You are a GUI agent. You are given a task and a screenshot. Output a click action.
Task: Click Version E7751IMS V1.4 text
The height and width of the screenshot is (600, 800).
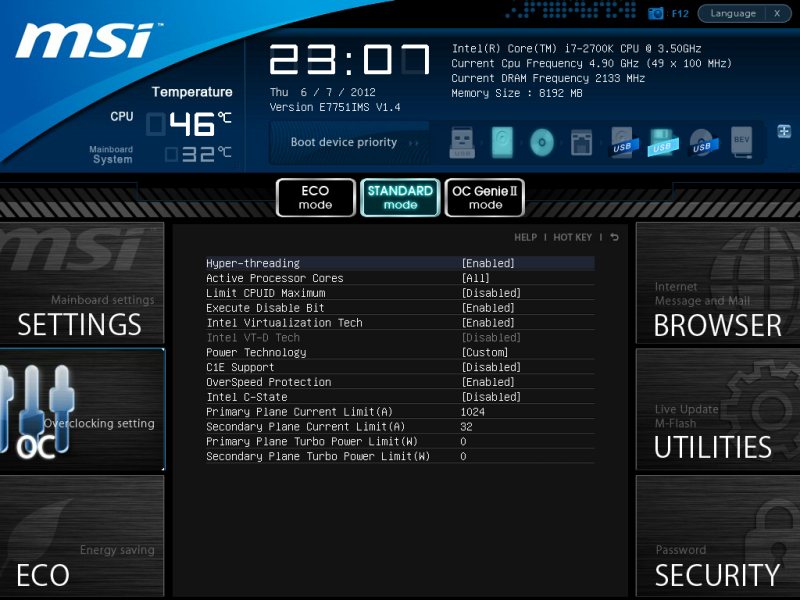[x=335, y=107]
